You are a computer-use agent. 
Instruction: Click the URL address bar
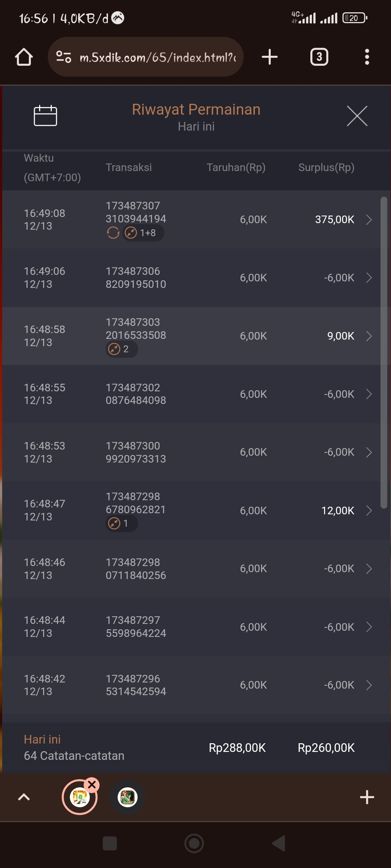click(157, 57)
